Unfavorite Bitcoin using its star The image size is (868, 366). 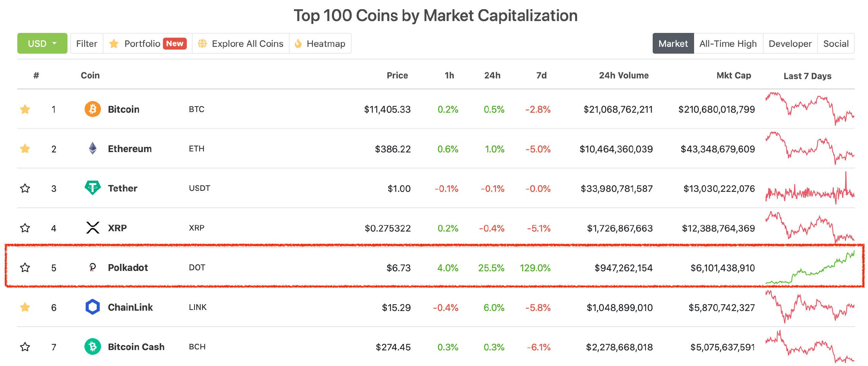click(25, 109)
